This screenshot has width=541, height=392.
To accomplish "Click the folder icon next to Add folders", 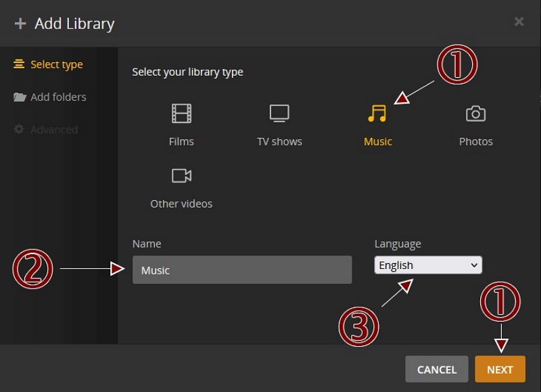I will [x=19, y=97].
